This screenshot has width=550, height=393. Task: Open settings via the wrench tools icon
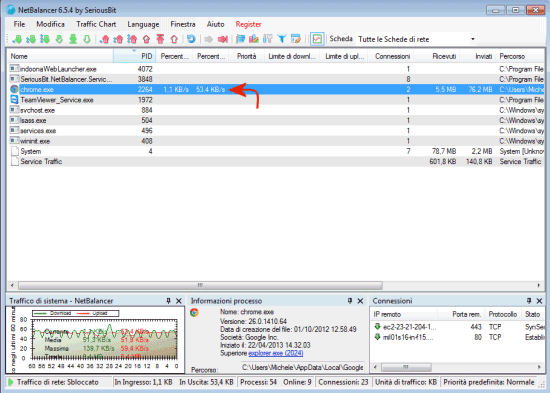268,39
